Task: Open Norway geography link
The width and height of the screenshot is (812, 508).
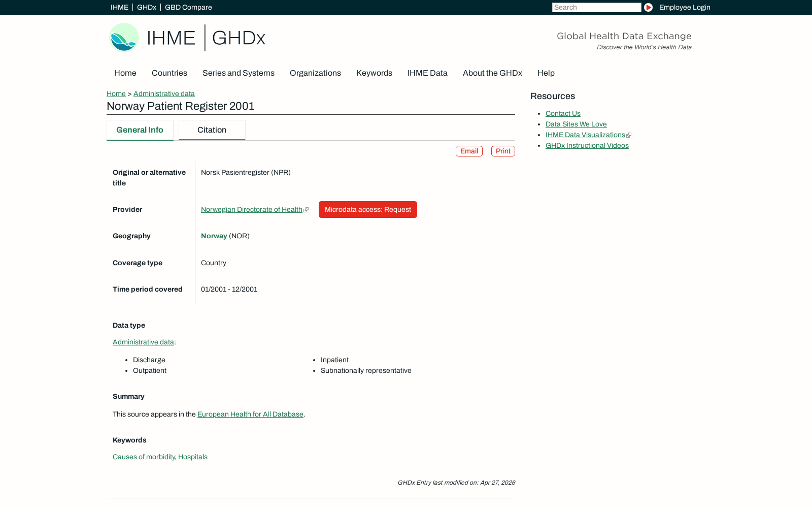Action: pos(214,236)
